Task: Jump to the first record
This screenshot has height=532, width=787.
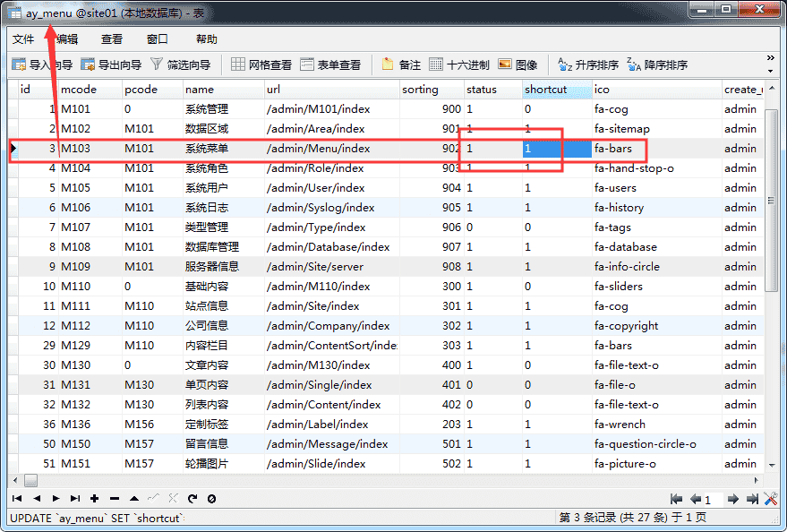Action: [16, 499]
